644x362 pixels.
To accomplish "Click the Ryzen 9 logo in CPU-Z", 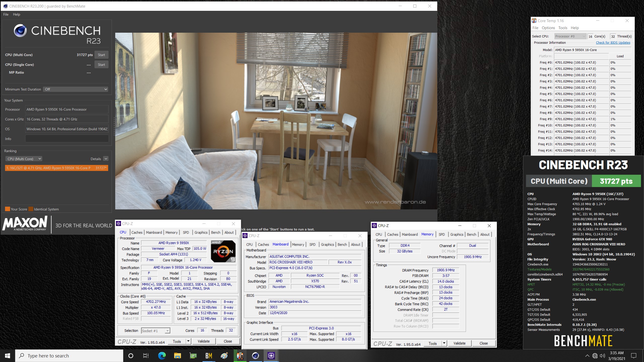I will point(223,251).
